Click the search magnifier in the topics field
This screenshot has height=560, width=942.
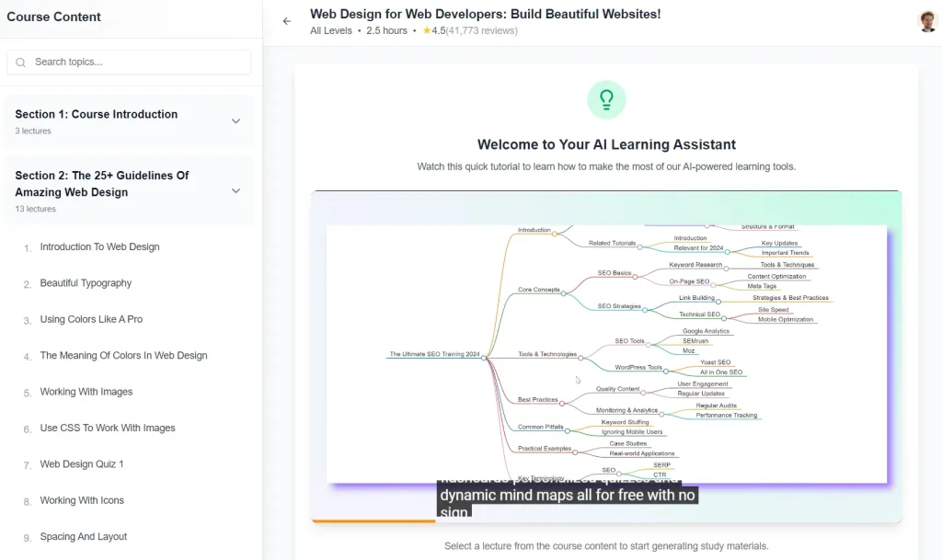[20, 62]
